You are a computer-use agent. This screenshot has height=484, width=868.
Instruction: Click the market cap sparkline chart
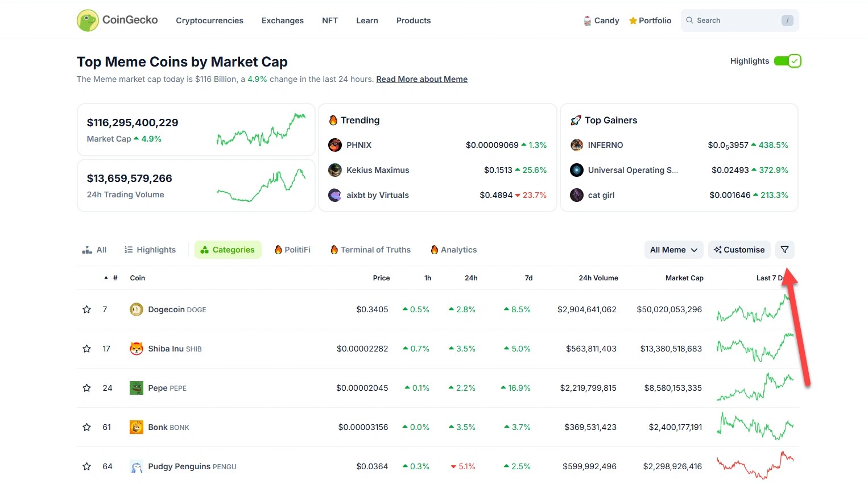coord(261,130)
